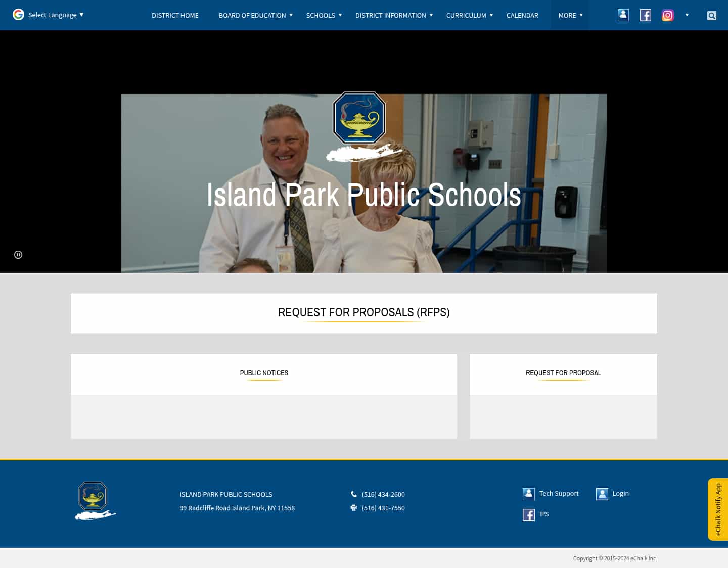Open the Schools menu
Viewport: 728px width, 568px height.
click(x=321, y=16)
